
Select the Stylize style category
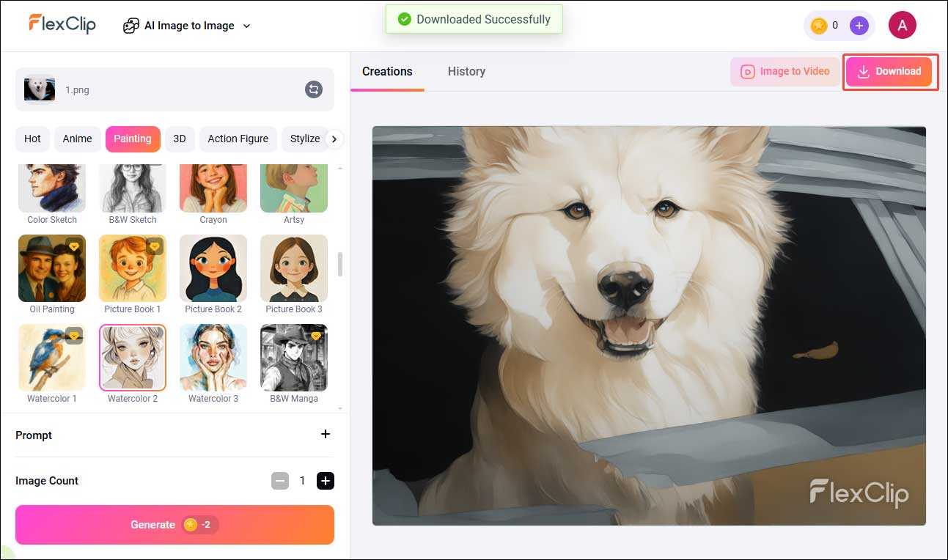pos(304,139)
